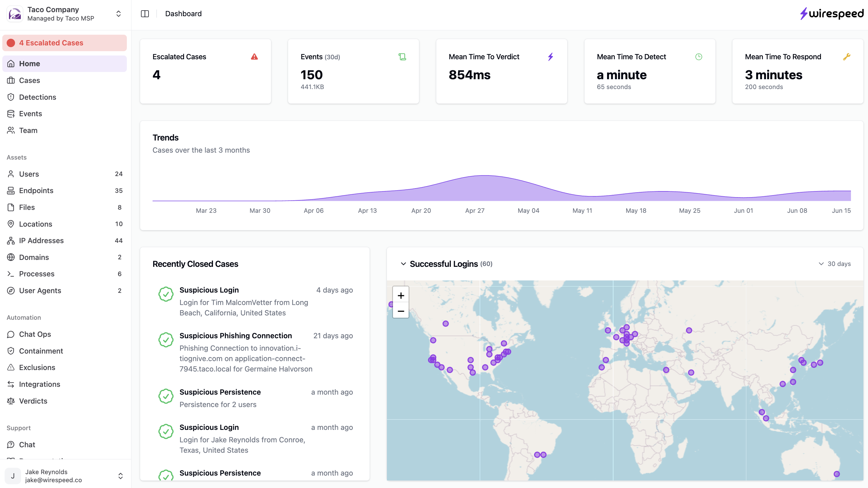868x488 pixels.
Task: Click the Events scroll icon on card
Action: pyautogui.click(x=402, y=57)
